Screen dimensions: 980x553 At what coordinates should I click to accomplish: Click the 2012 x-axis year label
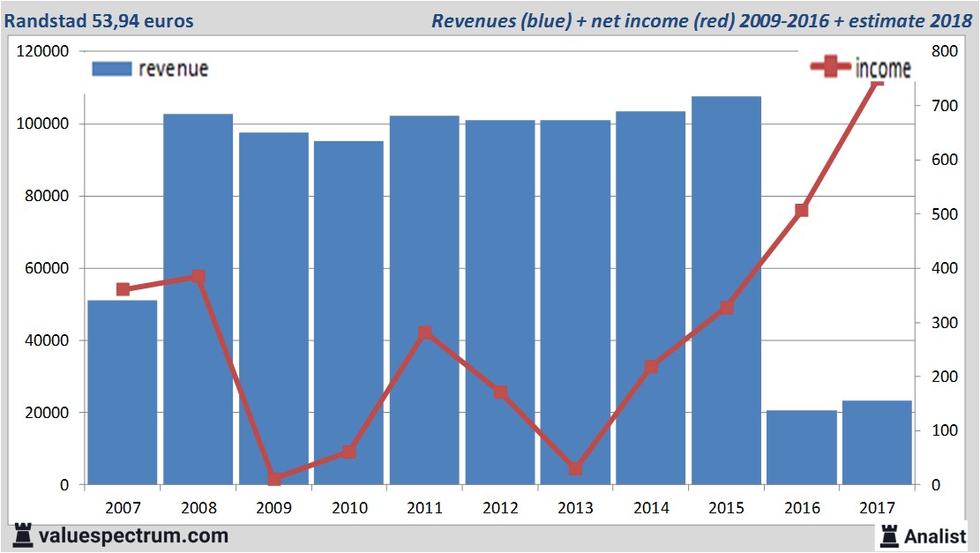click(500, 507)
